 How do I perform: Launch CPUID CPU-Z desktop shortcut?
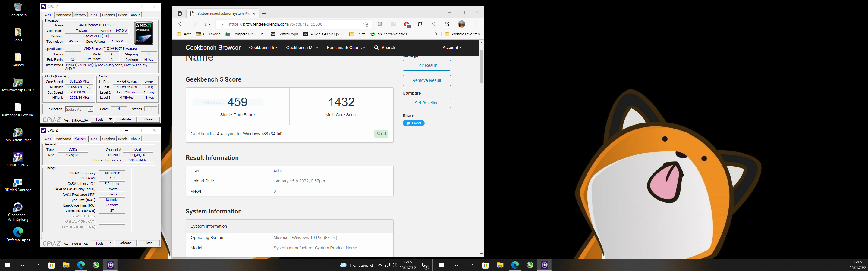coord(18,160)
